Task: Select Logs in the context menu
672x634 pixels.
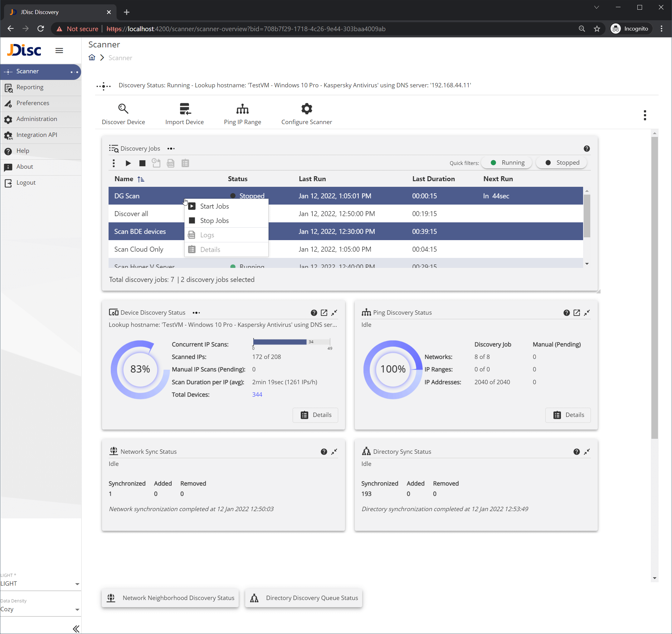Action: click(207, 235)
